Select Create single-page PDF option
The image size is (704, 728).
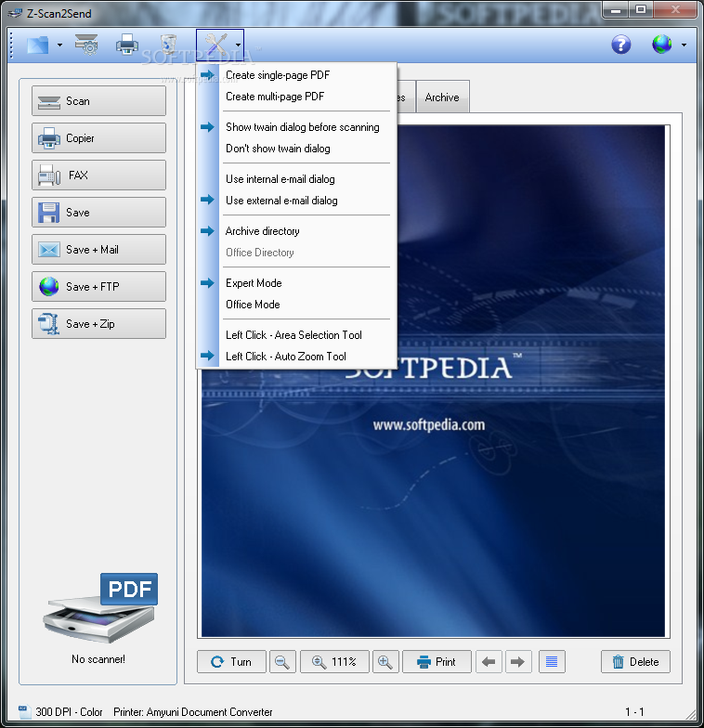pyautogui.click(x=297, y=75)
